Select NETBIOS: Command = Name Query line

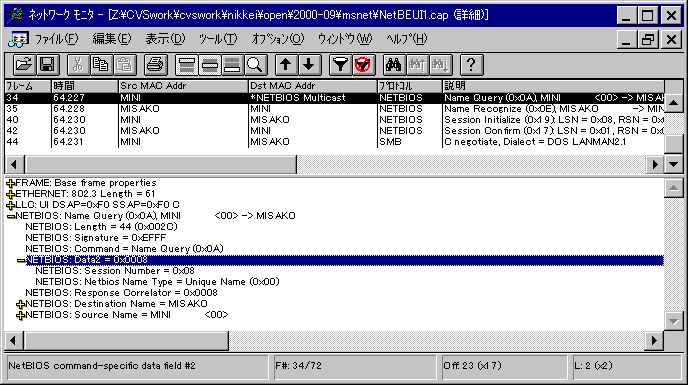point(125,249)
